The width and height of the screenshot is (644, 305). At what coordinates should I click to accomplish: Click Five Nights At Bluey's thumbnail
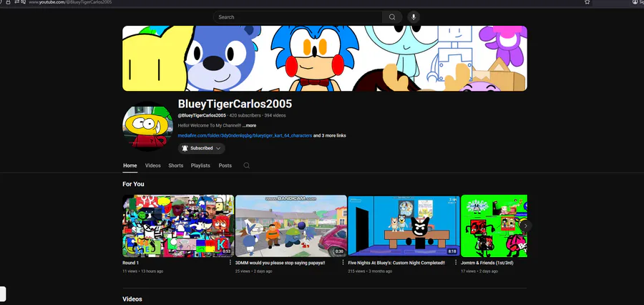[404, 226]
